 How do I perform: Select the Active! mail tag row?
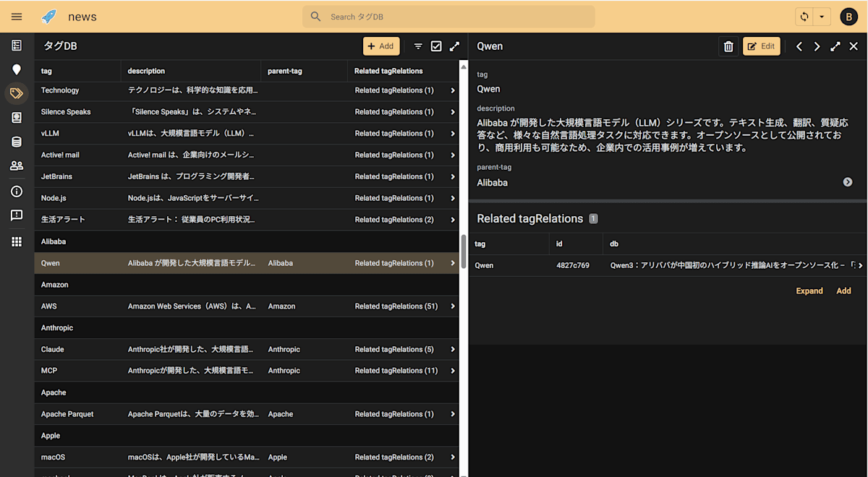click(x=247, y=155)
